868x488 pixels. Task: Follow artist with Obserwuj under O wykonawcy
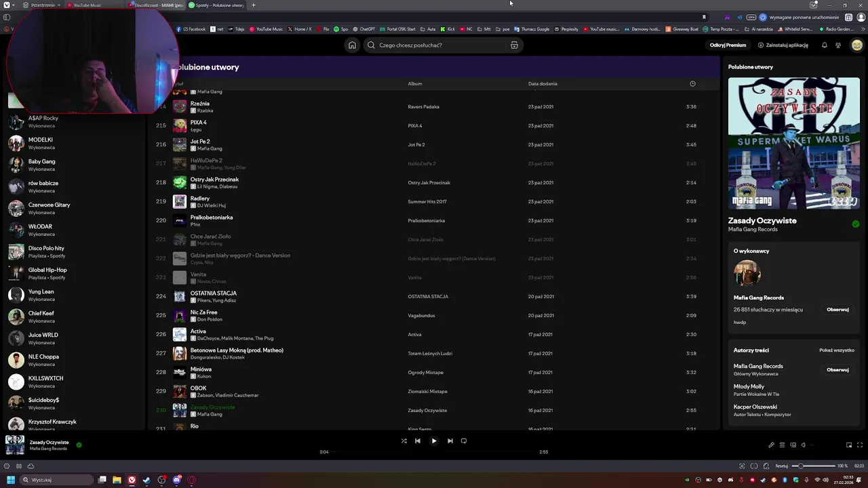[x=837, y=310]
